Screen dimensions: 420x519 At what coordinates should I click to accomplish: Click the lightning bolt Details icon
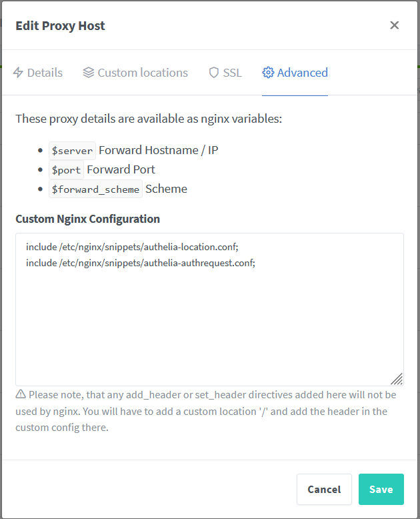tap(18, 73)
